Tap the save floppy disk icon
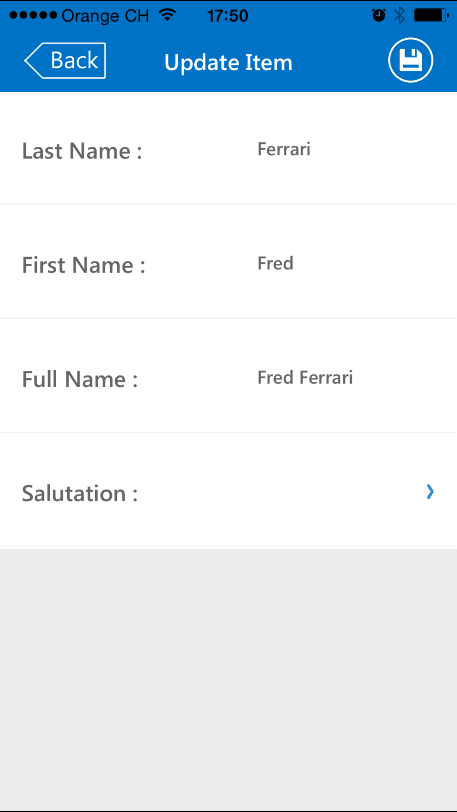 pyautogui.click(x=410, y=60)
